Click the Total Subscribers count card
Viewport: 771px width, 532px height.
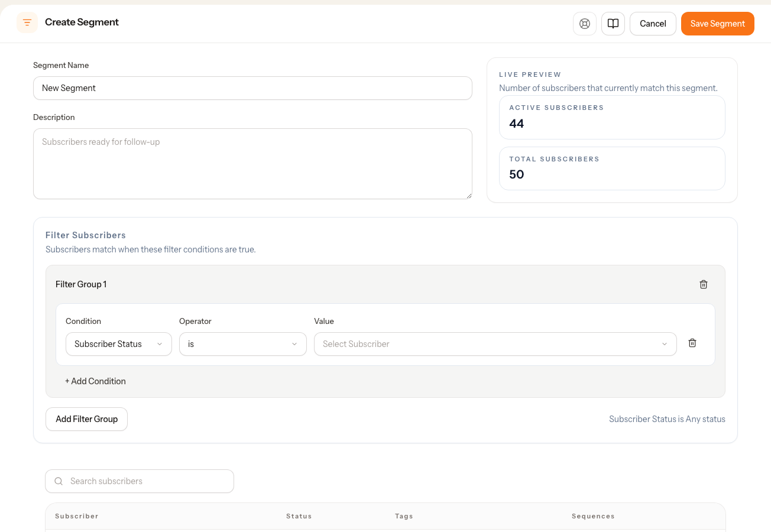coord(612,168)
